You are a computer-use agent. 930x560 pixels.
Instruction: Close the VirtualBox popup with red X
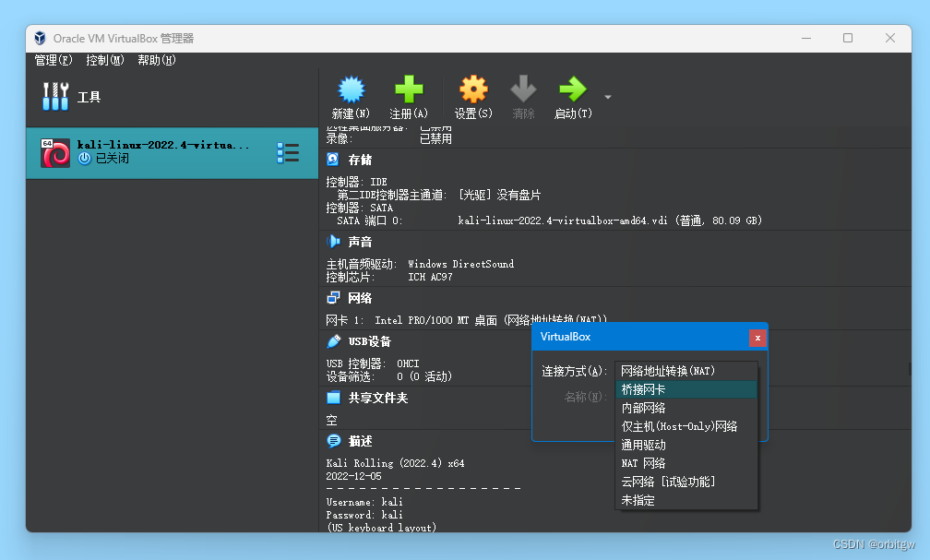(x=757, y=338)
